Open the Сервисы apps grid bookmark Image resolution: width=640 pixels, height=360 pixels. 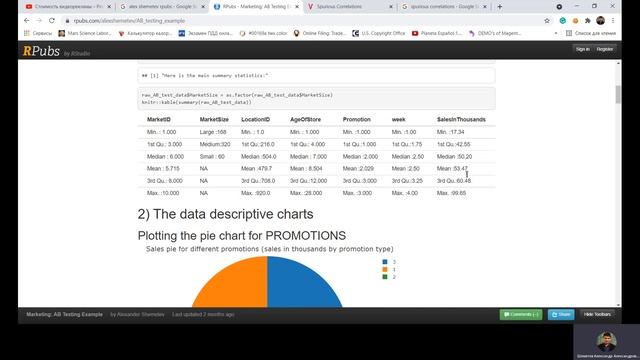point(38,33)
